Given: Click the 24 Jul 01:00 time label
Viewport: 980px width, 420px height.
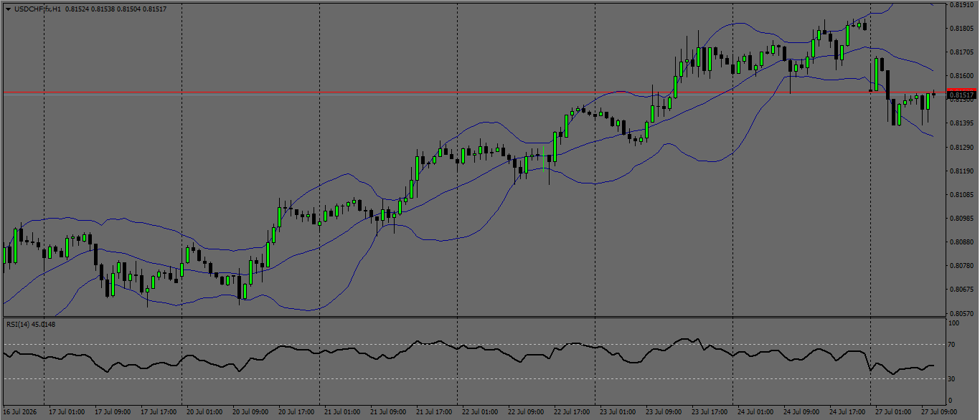Looking at the screenshot, I should click(x=755, y=412).
